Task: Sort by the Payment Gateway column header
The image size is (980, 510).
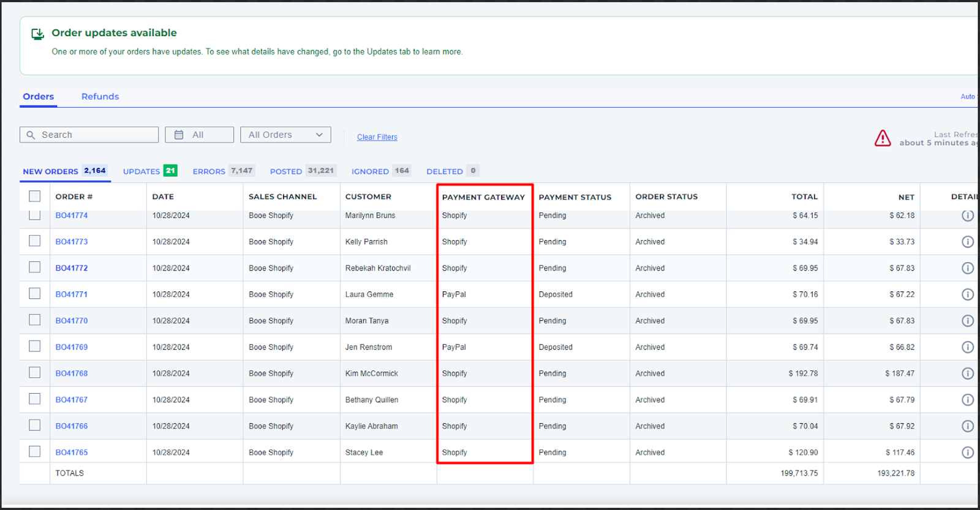Action: [483, 197]
